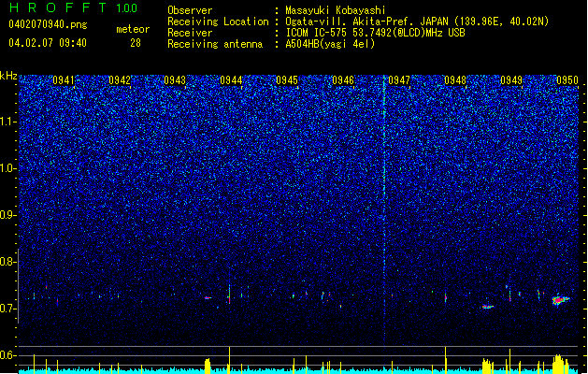Click the 0946 time marker
This screenshot has width=588, height=374.
(x=343, y=80)
